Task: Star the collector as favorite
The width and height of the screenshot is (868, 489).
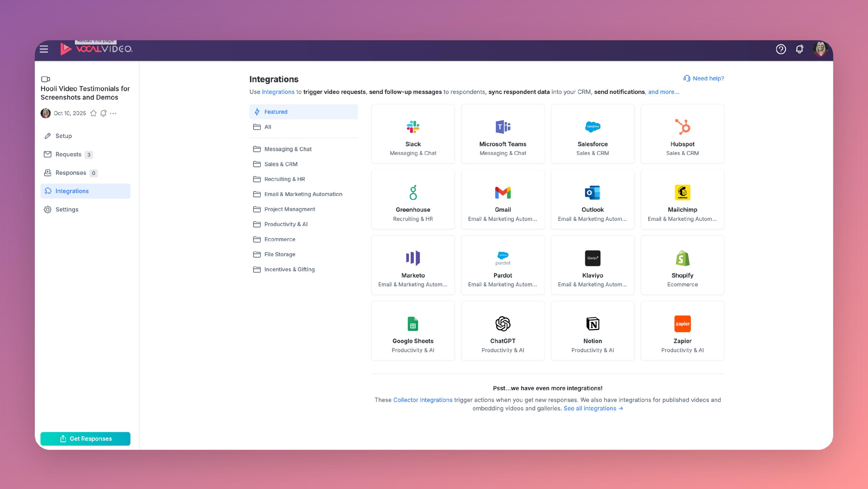Action: coord(93,113)
